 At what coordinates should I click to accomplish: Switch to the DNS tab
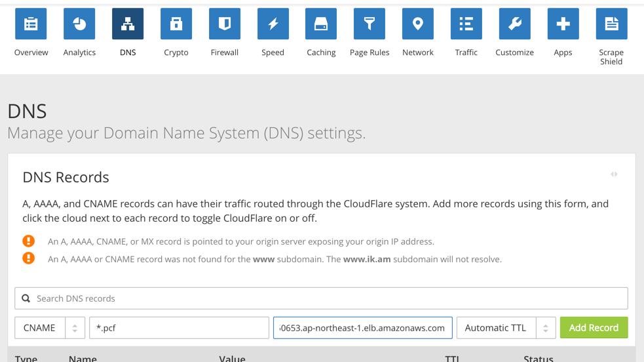point(128,24)
